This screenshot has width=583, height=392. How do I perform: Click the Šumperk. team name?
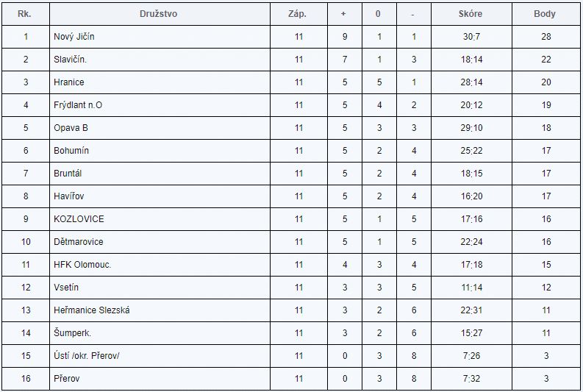[72, 333]
